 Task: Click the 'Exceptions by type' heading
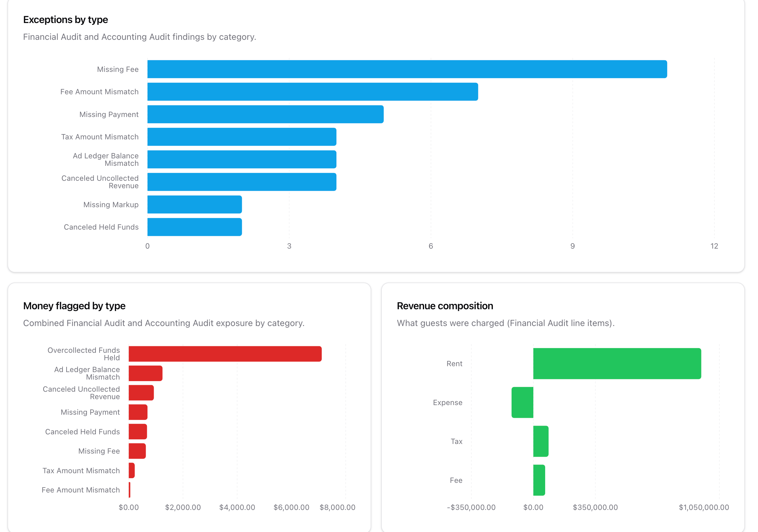pyautogui.click(x=65, y=20)
